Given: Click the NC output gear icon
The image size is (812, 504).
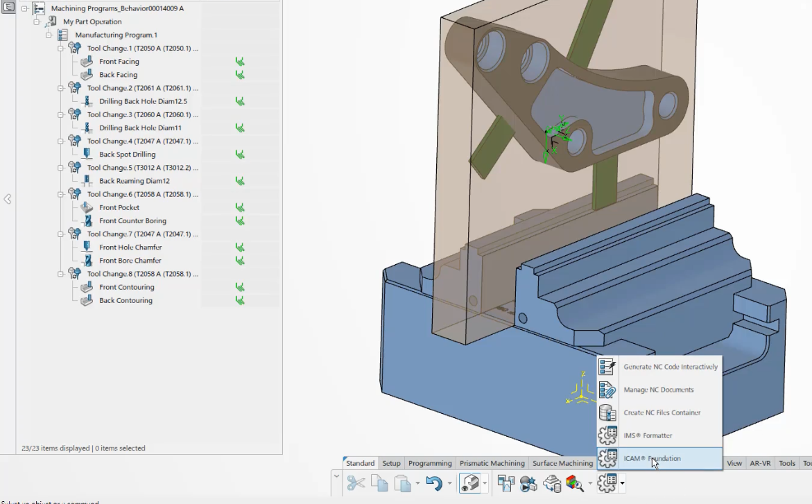Looking at the screenshot, I should (x=607, y=483).
